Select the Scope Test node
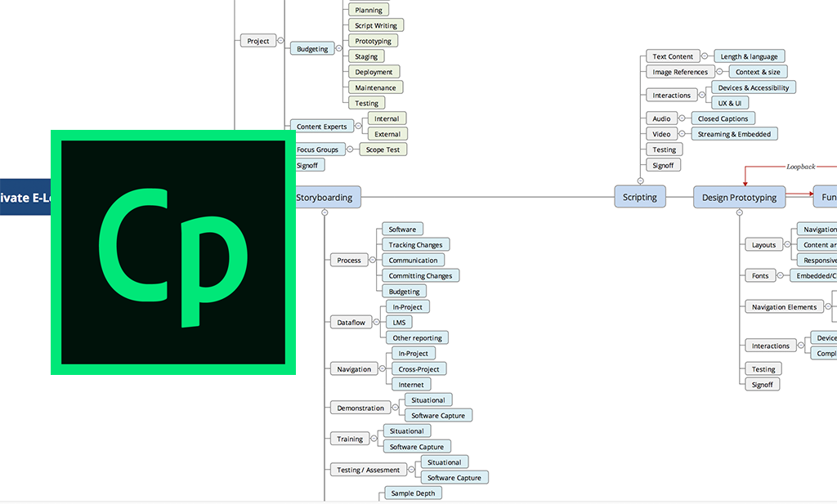Screen dimensions: 837x504 (383, 149)
